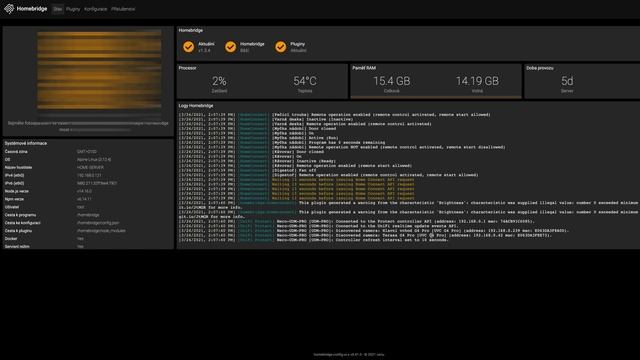Viewport: 640px width, 360px height.
Task: Click the Časová zóna row label
Action: (16, 151)
